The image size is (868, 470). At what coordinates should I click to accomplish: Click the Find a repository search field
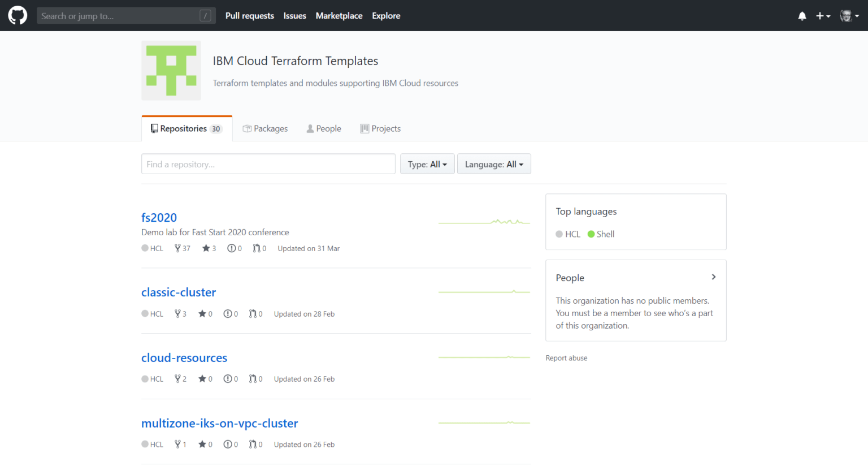[268, 164]
